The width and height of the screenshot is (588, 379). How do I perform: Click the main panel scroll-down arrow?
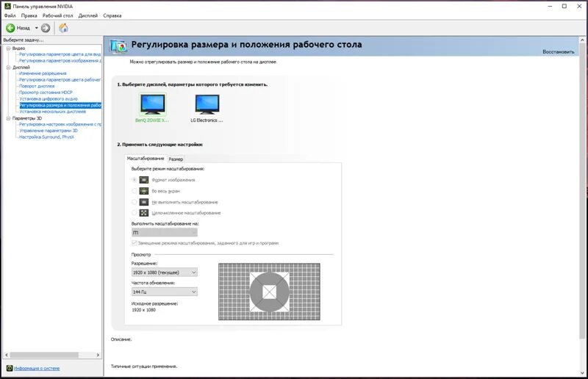[582, 373]
